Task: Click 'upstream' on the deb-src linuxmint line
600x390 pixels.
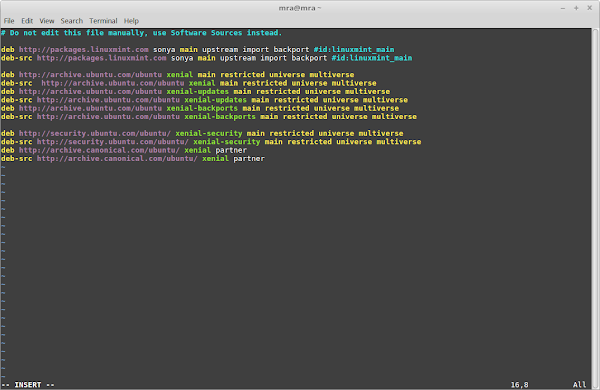Action: 238,58
